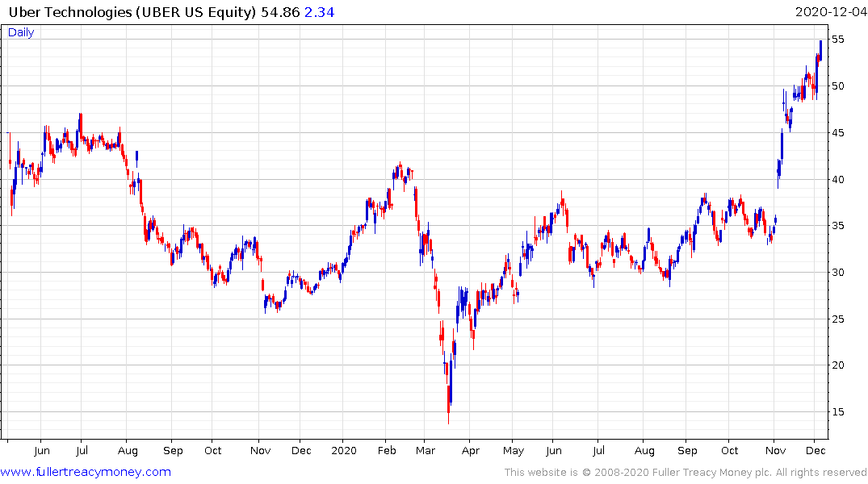Click the 50 price axis label
This screenshot has width=868, height=484.
(x=837, y=86)
